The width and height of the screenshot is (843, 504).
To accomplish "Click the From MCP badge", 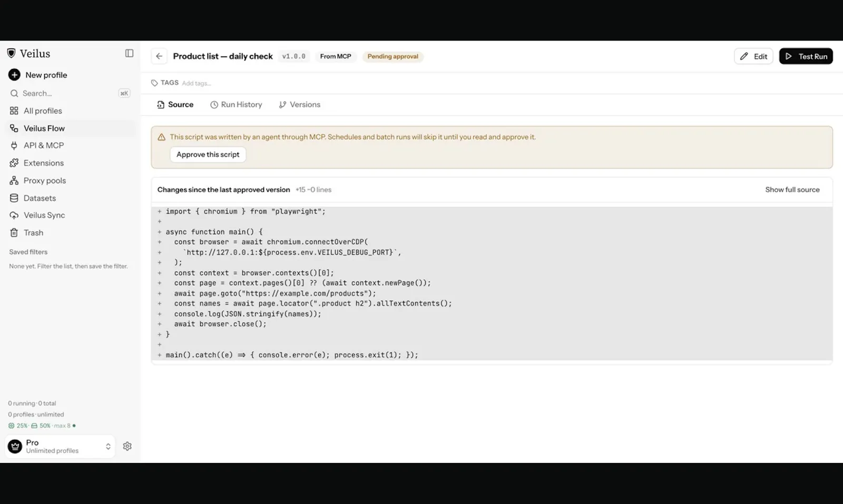I will pos(335,56).
